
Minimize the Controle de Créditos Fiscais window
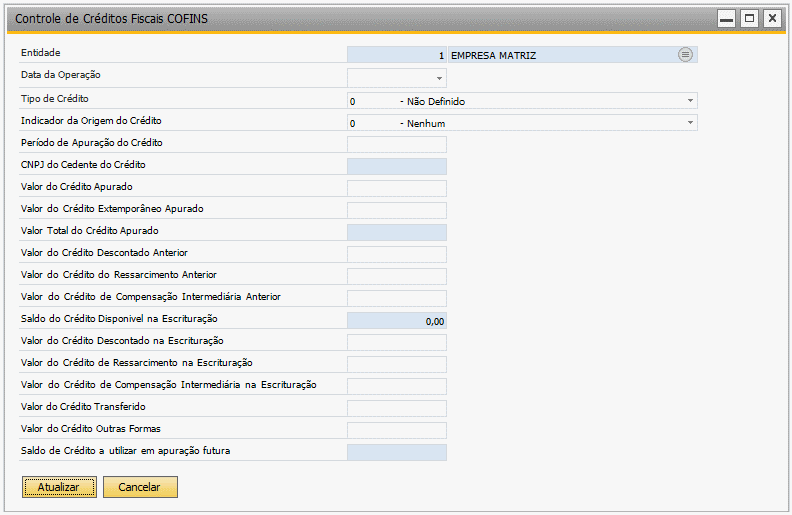click(x=726, y=19)
